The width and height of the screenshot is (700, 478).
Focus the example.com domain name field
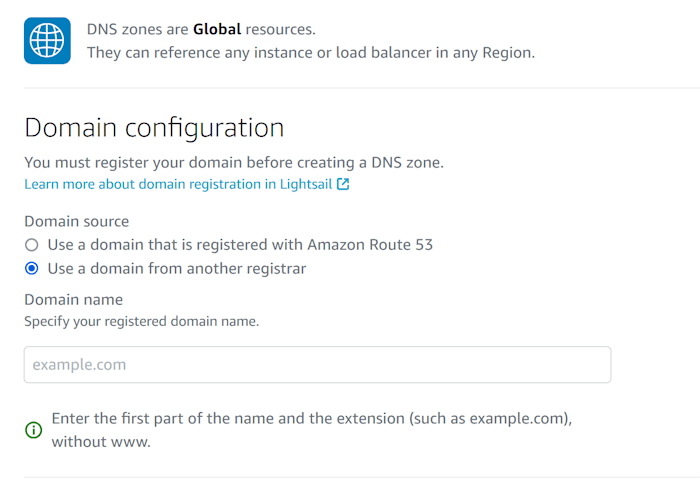(317, 365)
